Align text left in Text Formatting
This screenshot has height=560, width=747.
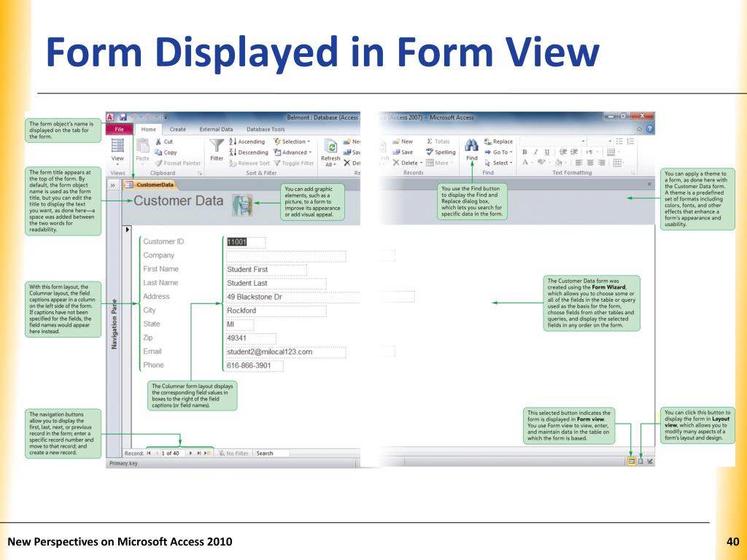pyautogui.click(x=578, y=163)
